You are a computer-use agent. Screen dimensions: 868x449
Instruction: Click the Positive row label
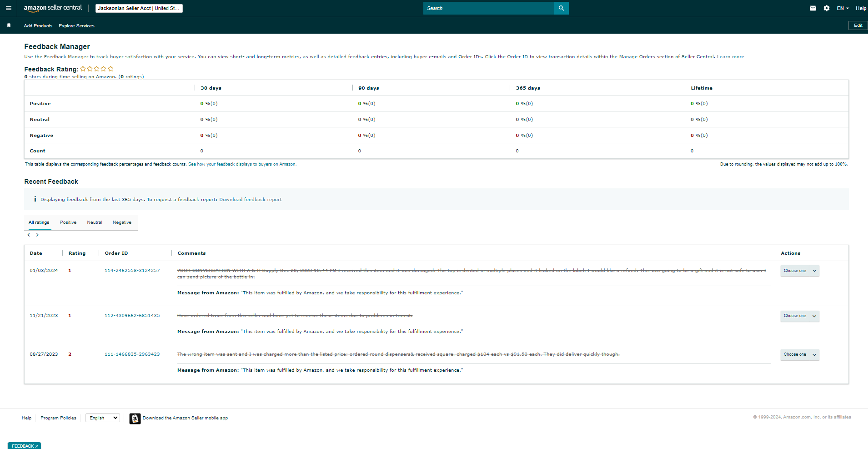pyautogui.click(x=40, y=104)
